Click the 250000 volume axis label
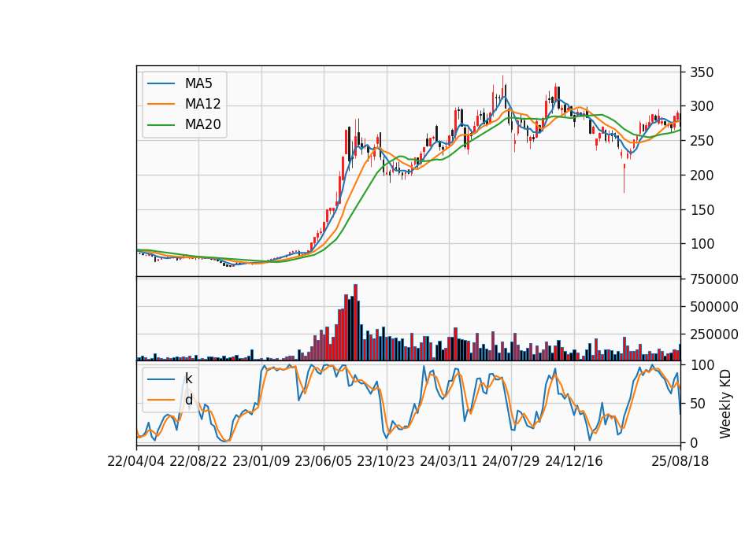Screen dimensions: 756x543 (714, 334)
